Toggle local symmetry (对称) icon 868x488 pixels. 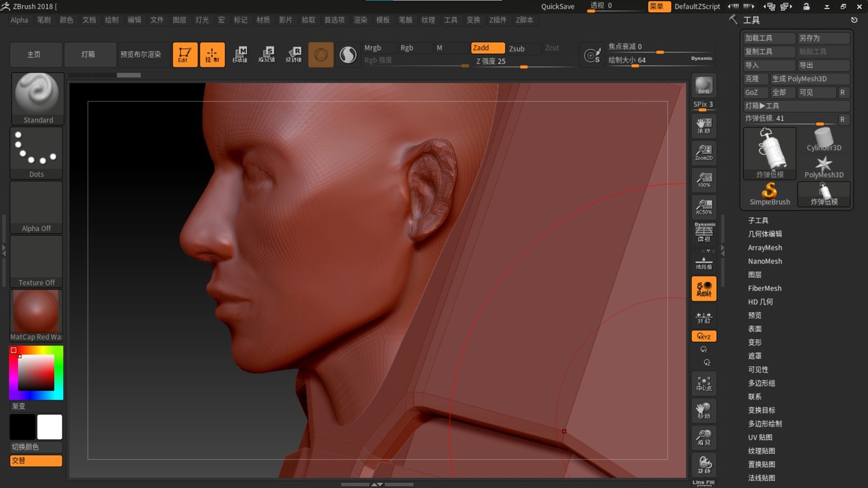click(x=704, y=316)
